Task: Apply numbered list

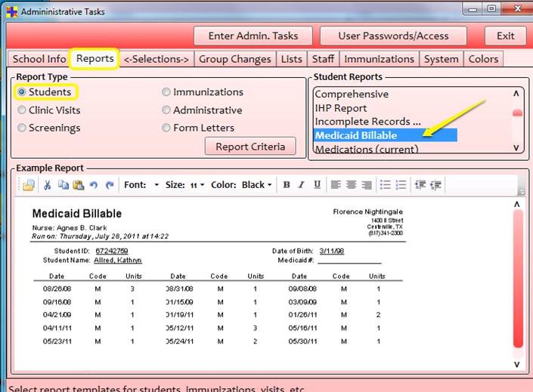Action: pyautogui.click(x=401, y=184)
